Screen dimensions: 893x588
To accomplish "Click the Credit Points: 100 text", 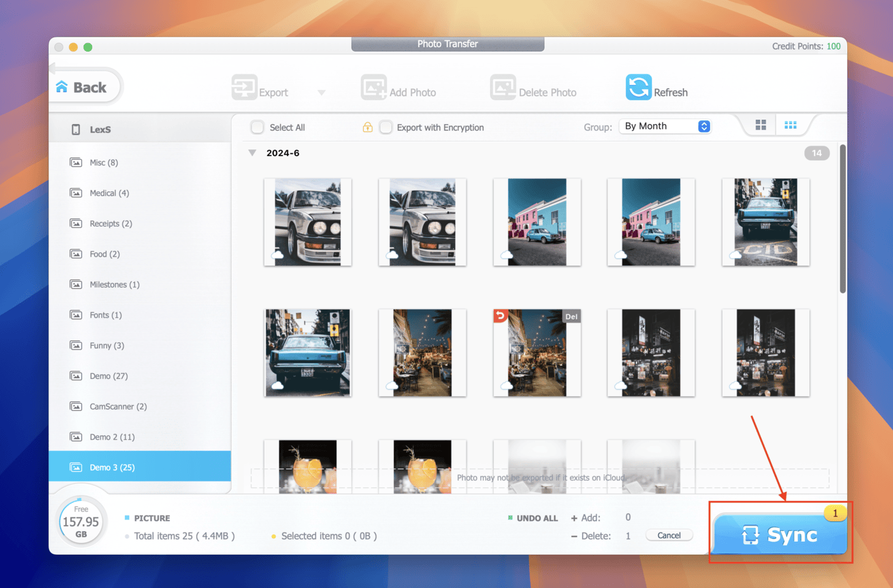I will tap(806, 46).
